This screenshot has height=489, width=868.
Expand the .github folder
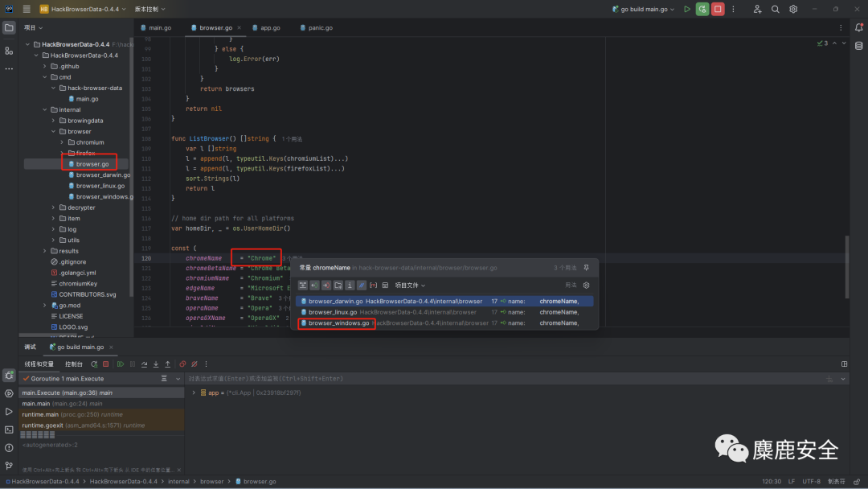[x=45, y=66]
